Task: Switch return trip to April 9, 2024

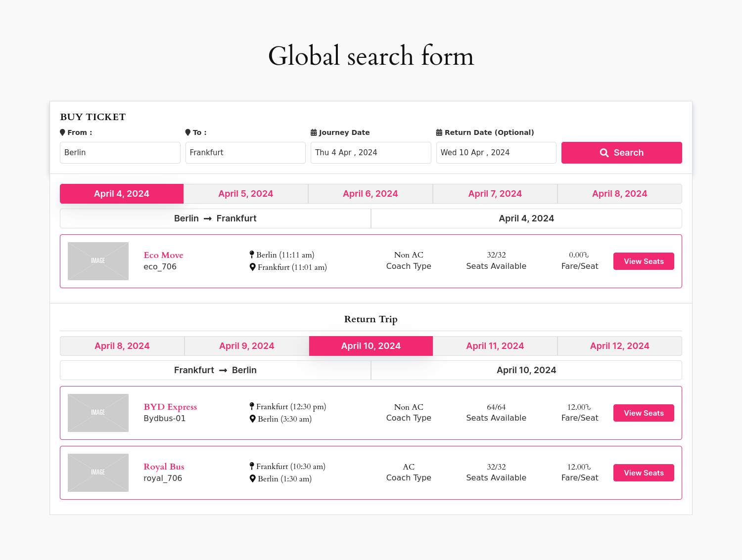Action: [x=246, y=346]
